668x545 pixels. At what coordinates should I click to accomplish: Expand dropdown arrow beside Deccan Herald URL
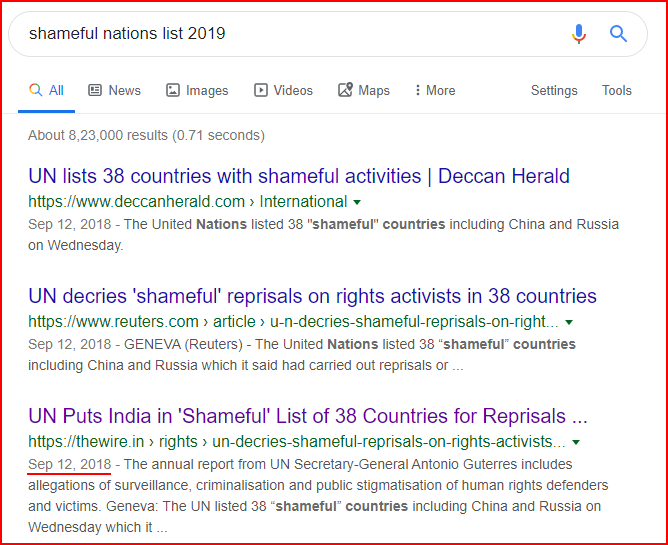click(x=357, y=202)
